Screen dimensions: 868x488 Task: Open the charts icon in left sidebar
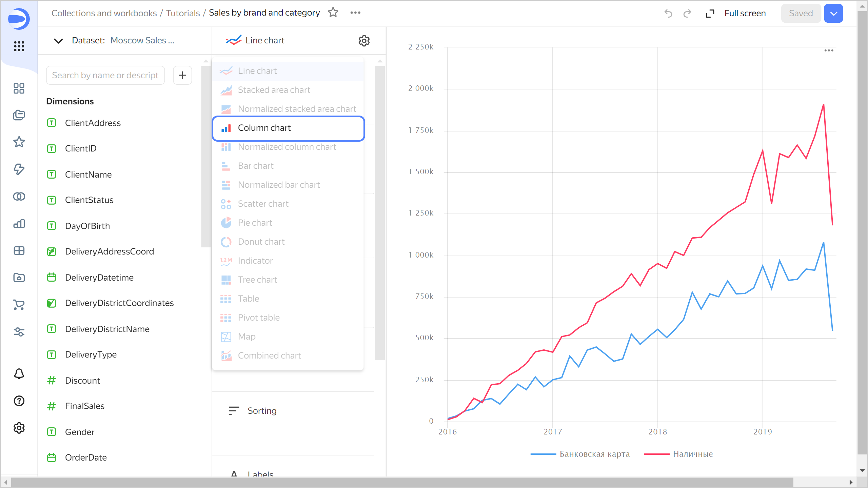tap(19, 224)
